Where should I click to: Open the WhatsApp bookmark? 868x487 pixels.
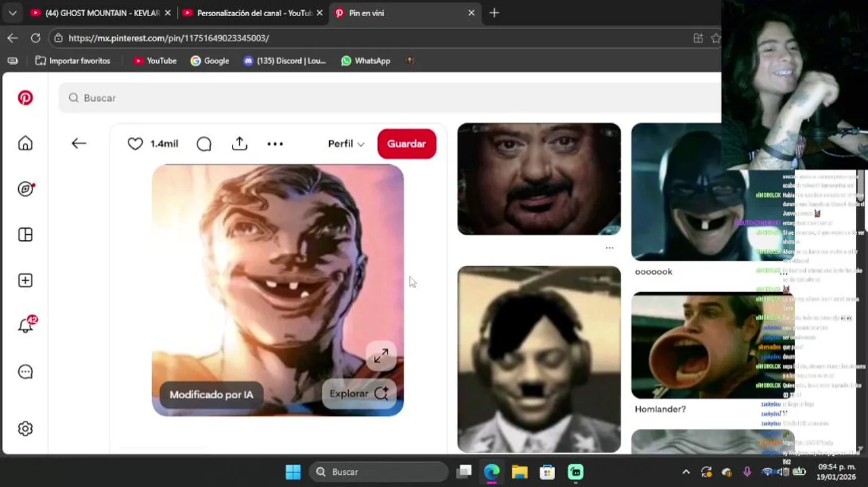tap(366, 61)
